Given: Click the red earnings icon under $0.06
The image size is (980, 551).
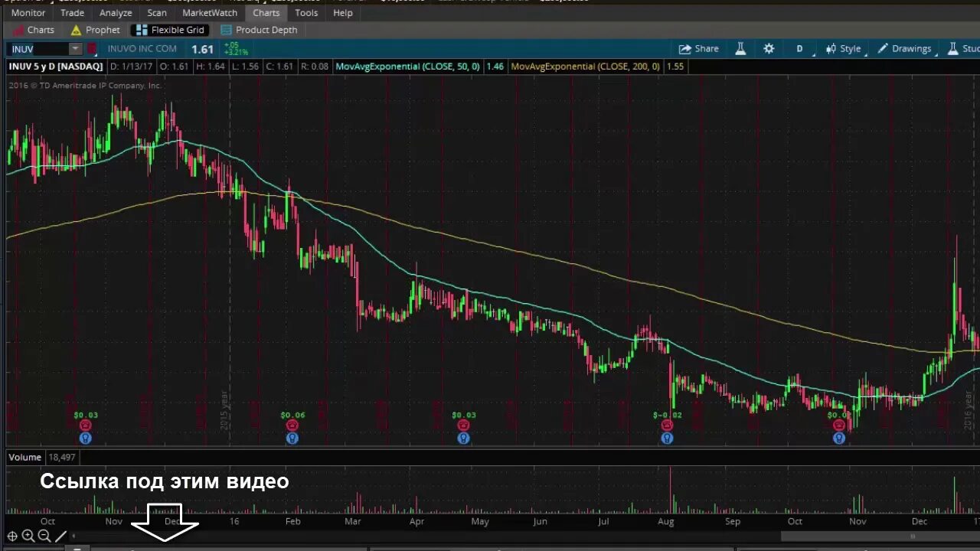Looking at the screenshot, I should click(292, 425).
